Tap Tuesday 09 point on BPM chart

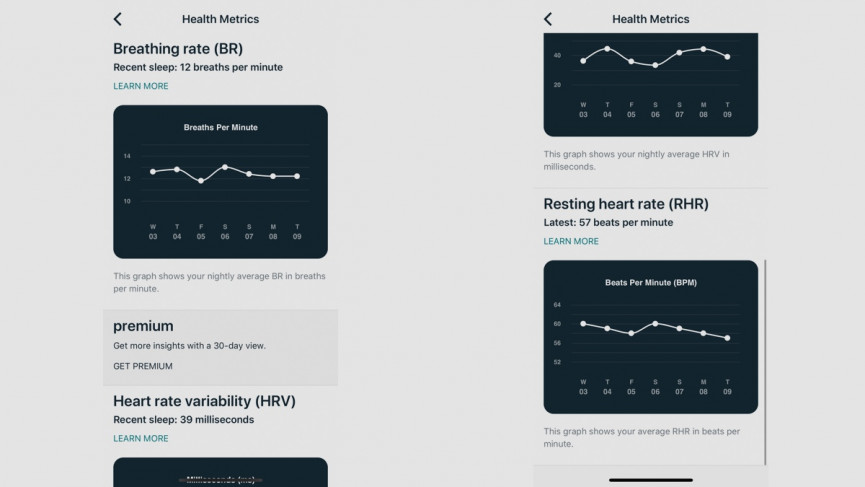click(x=727, y=338)
